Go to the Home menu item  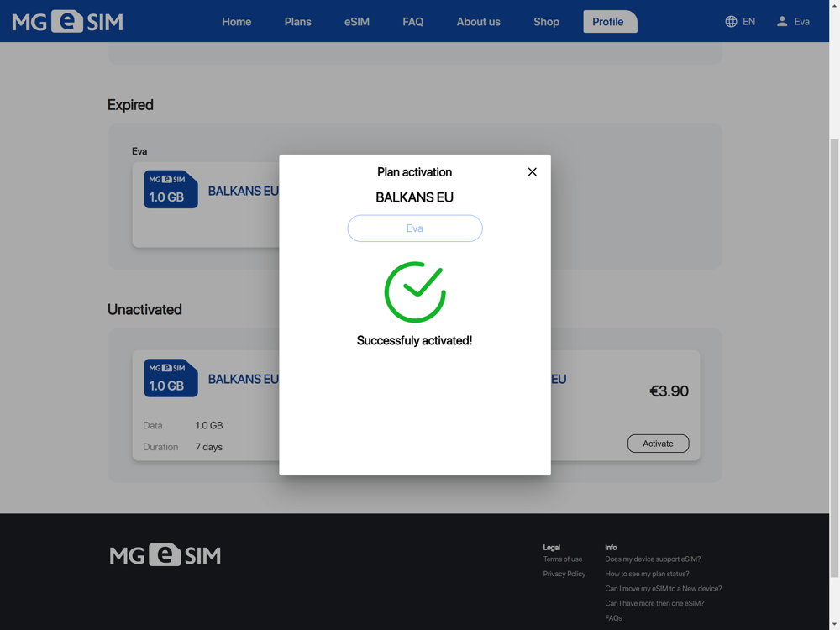[x=236, y=22]
